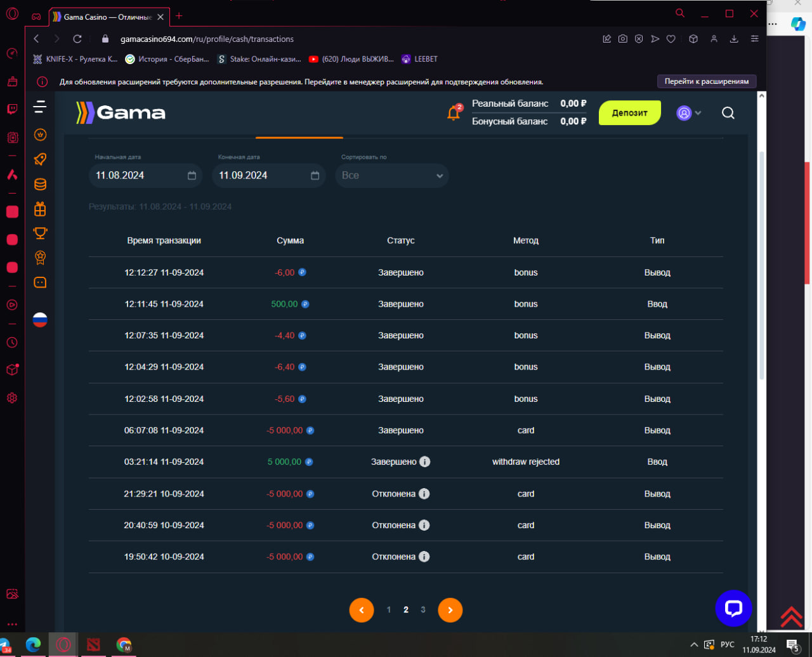
Task: Open Opera tab search magnifier
Action: click(x=680, y=13)
